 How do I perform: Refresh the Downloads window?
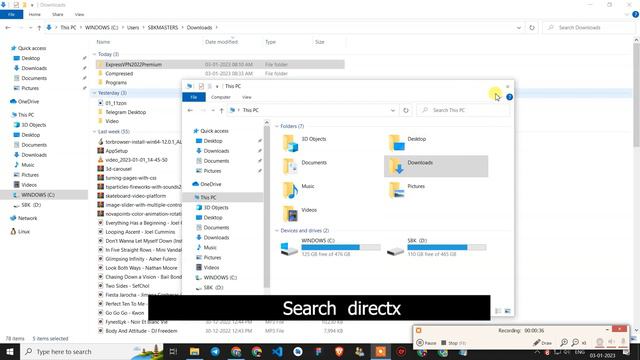[x=532, y=28]
